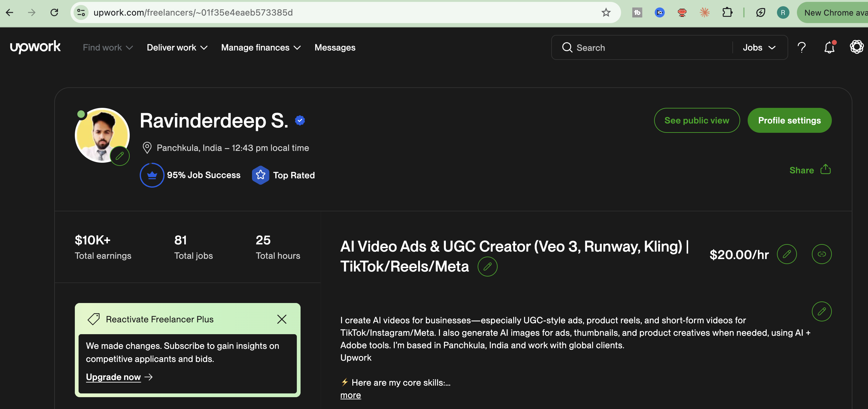This screenshot has height=409, width=868.
Task: Dismiss the Reactivate Freelancer Plus banner
Action: coord(282,319)
